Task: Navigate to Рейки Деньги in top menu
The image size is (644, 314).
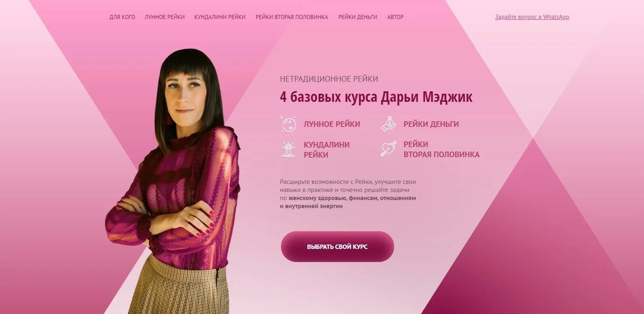Action: (358, 17)
